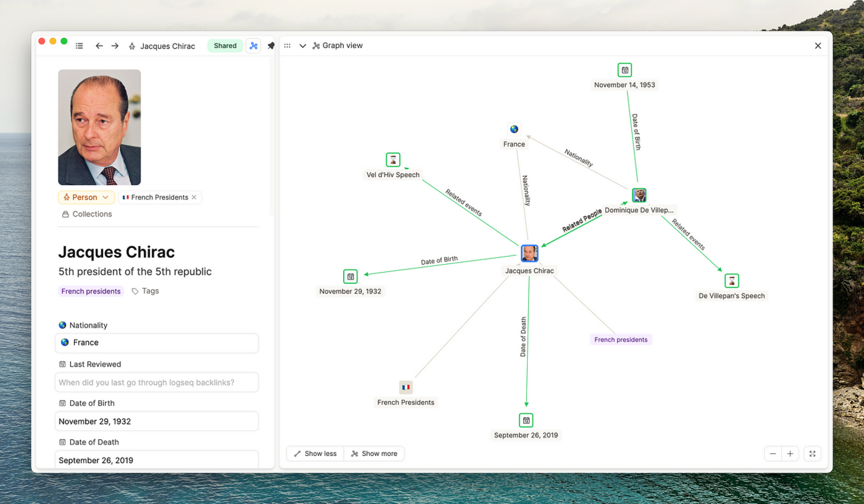Click the six-dot drag handle icon
864x504 pixels.
click(288, 46)
